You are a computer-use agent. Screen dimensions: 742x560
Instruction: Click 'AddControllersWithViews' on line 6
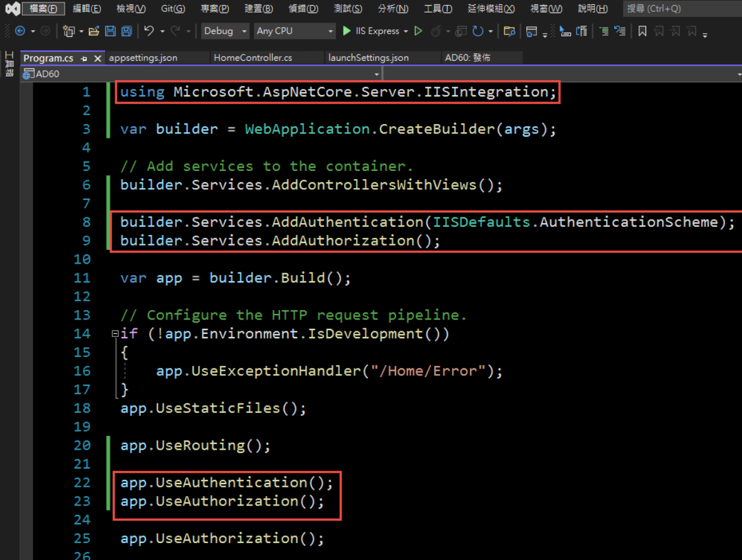[374, 185]
